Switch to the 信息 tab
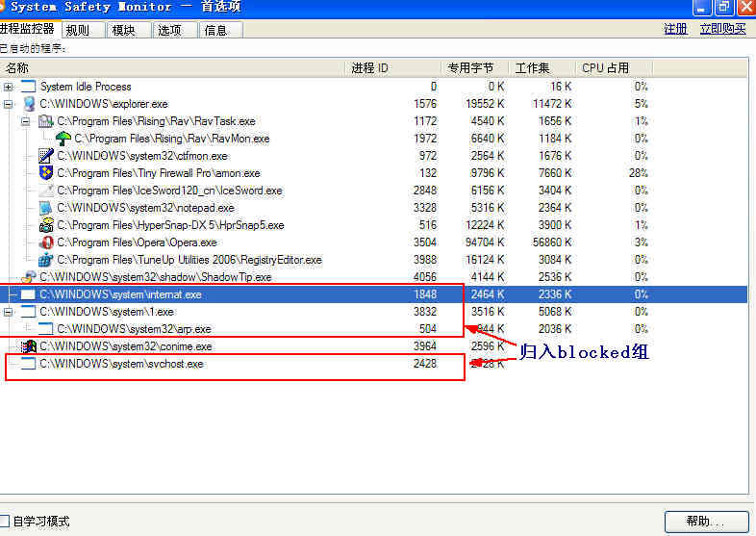 (x=221, y=31)
